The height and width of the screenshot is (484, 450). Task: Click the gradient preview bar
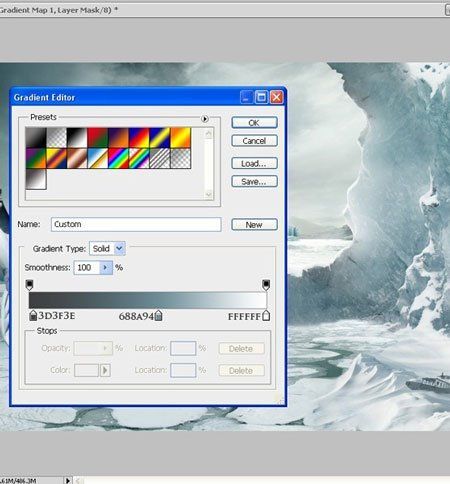[148, 300]
